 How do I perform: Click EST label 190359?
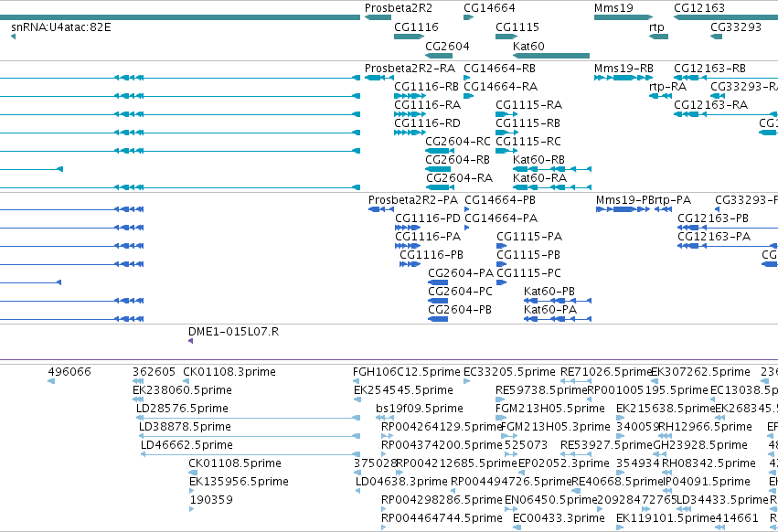tap(211, 500)
